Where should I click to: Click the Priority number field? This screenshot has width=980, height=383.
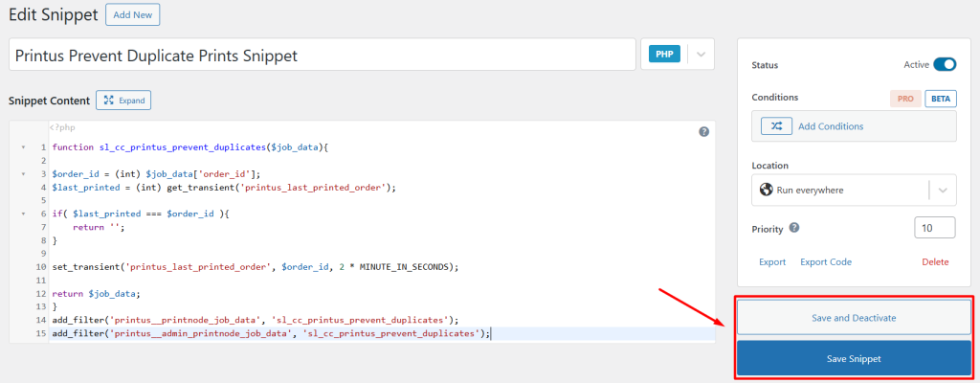pos(934,228)
